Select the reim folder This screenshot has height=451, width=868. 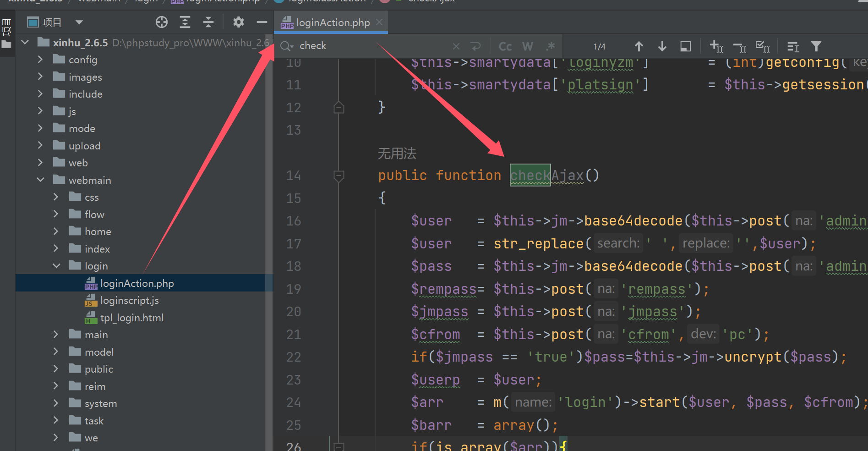click(95, 386)
